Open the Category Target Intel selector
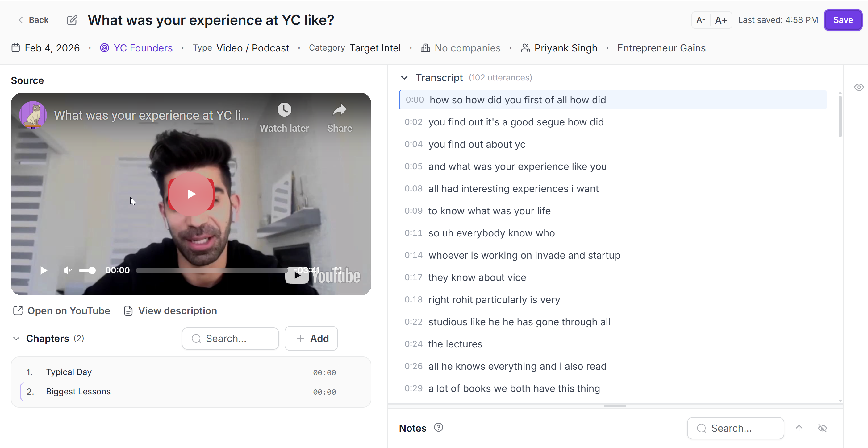Viewport: 868px width, 448px height. click(375, 48)
